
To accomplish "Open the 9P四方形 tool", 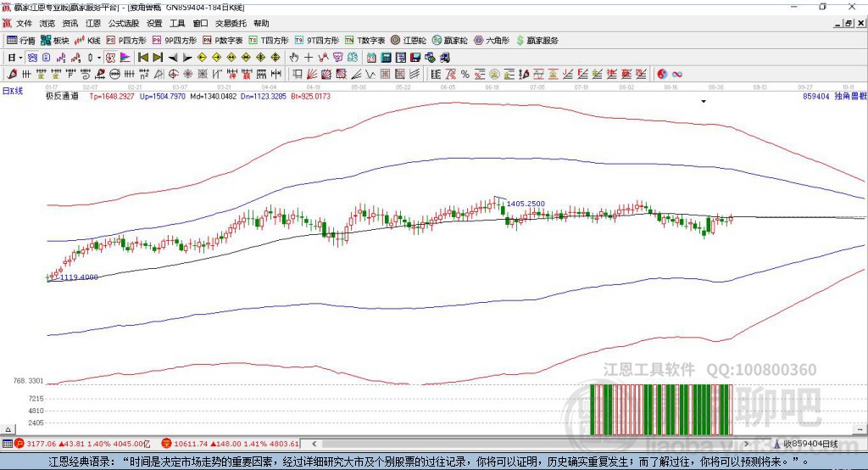I will coord(175,41).
